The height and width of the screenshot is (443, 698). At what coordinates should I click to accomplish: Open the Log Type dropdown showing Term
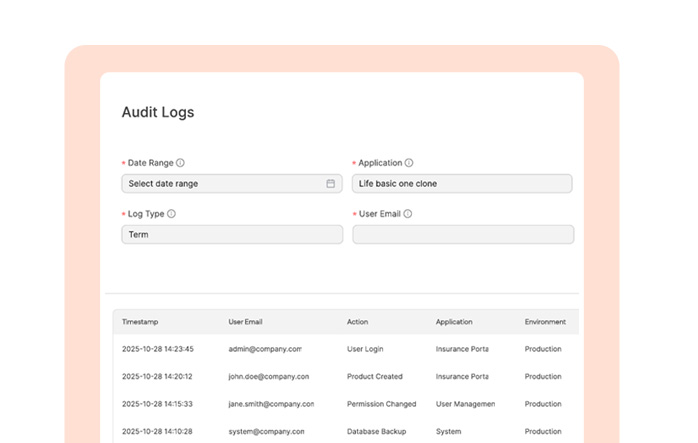232,235
